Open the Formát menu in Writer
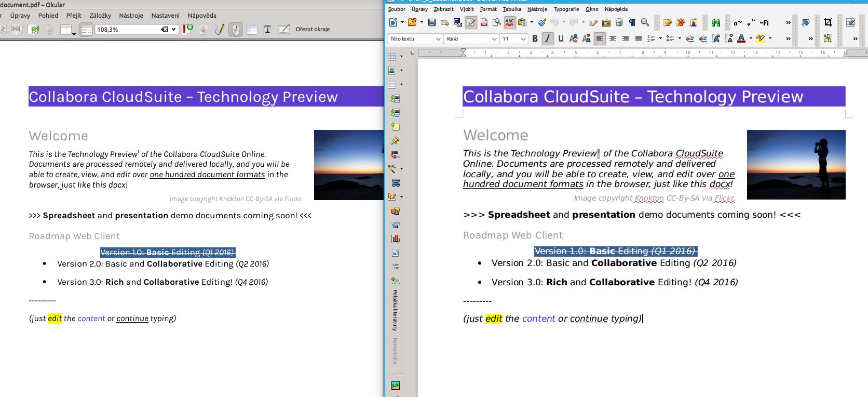 click(488, 9)
